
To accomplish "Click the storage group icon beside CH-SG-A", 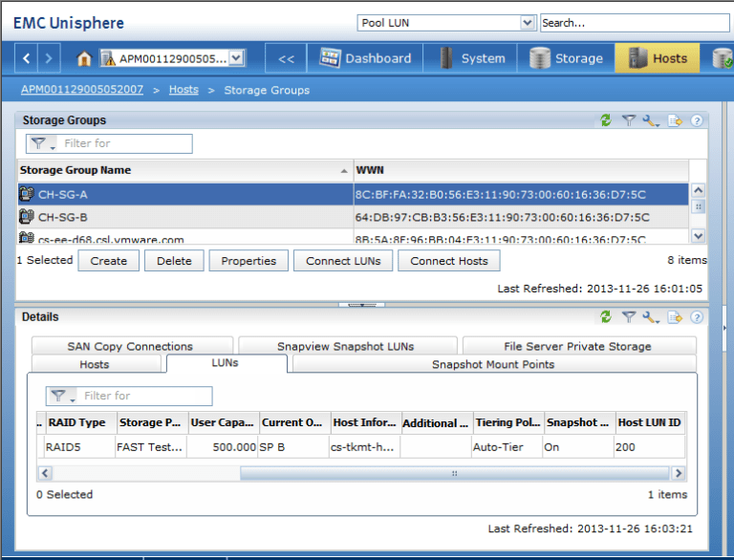I will pyautogui.click(x=27, y=194).
